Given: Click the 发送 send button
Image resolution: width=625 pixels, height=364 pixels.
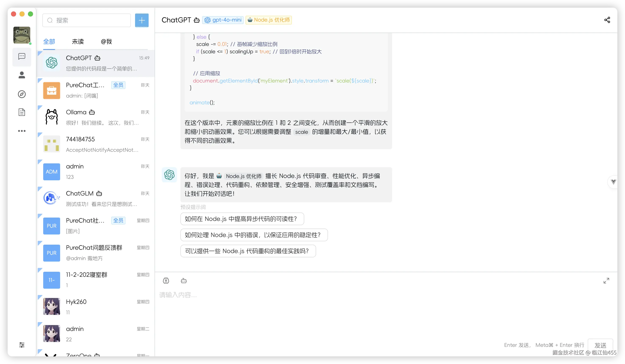Looking at the screenshot, I should coord(601,345).
